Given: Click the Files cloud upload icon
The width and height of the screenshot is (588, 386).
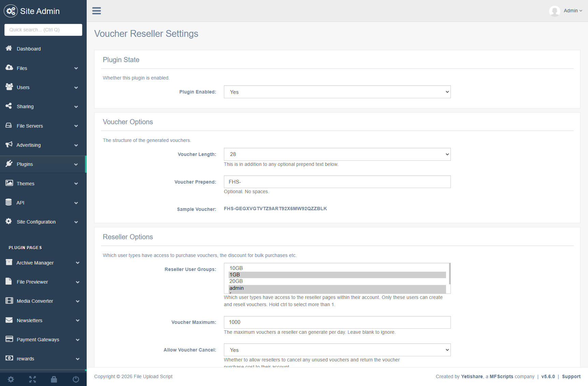Looking at the screenshot, I should coord(9,68).
